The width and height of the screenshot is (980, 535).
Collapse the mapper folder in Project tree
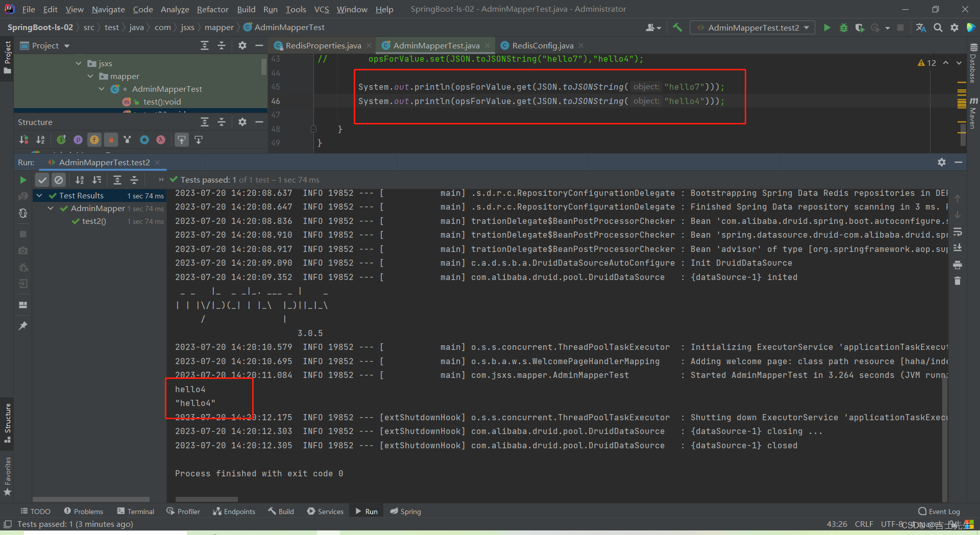90,76
